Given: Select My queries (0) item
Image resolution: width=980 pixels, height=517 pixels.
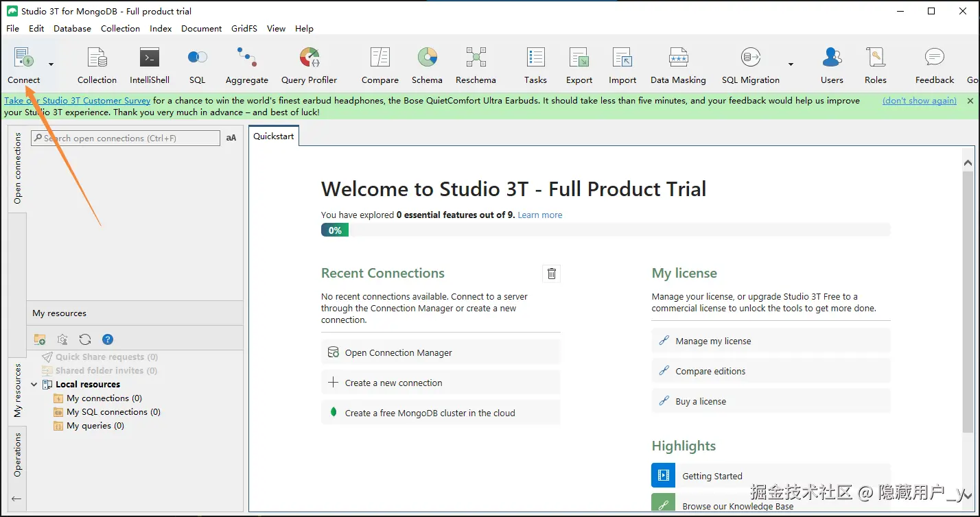Looking at the screenshot, I should (x=95, y=426).
